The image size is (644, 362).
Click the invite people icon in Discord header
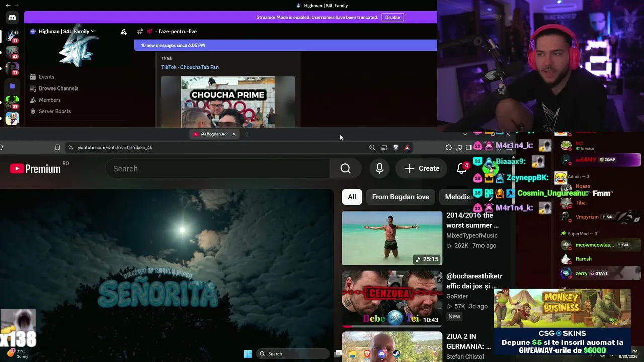[123, 32]
